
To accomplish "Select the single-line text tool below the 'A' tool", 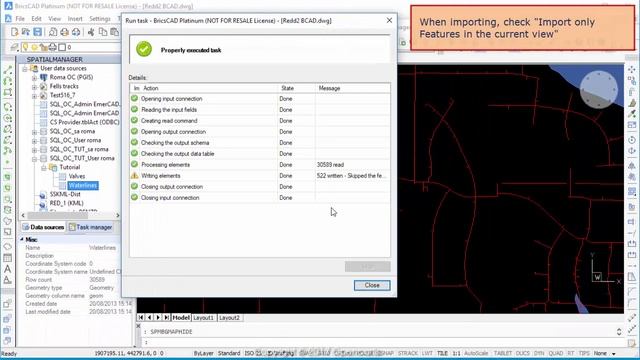I will (x=7, y=280).
